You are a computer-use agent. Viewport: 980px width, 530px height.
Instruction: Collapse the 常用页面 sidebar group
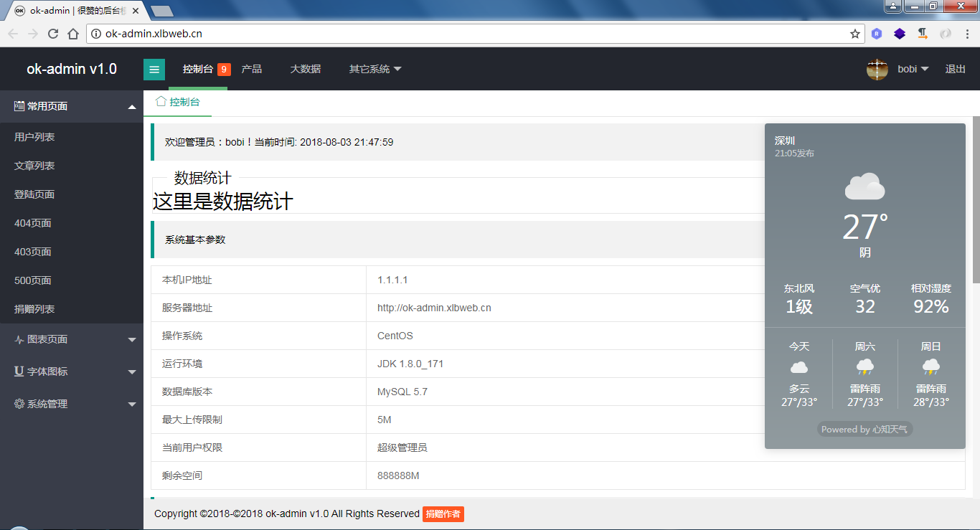pos(72,106)
